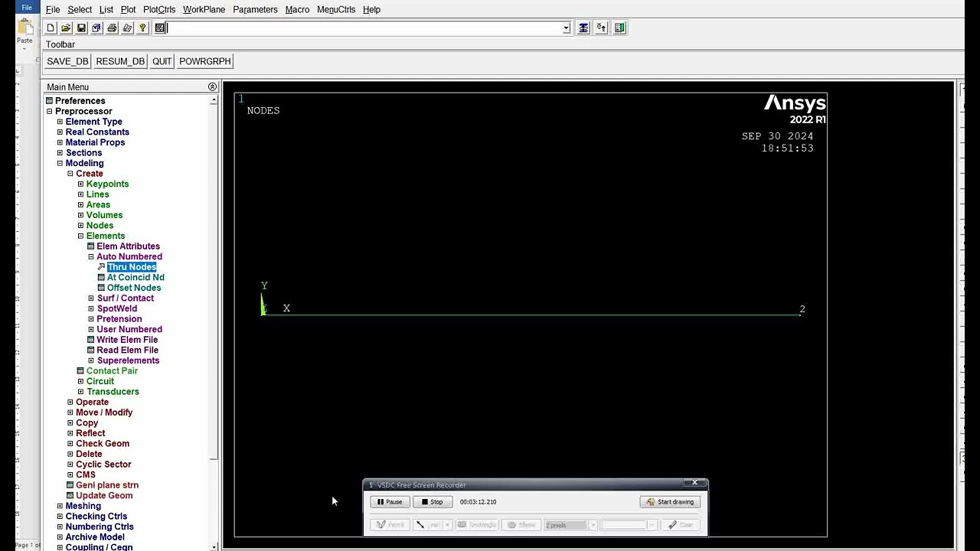This screenshot has height=551, width=980.
Task: Collapse the Preprocessor tree node
Action: [x=50, y=112]
